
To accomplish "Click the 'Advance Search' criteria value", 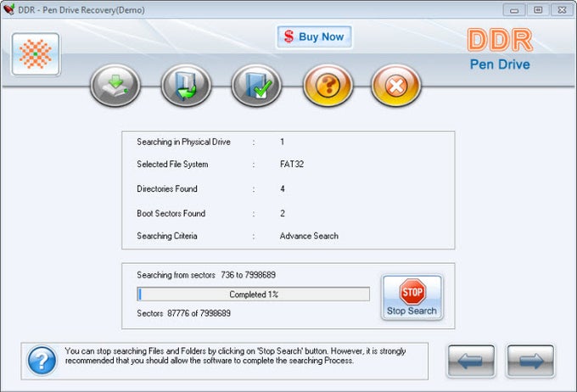I will [309, 236].
